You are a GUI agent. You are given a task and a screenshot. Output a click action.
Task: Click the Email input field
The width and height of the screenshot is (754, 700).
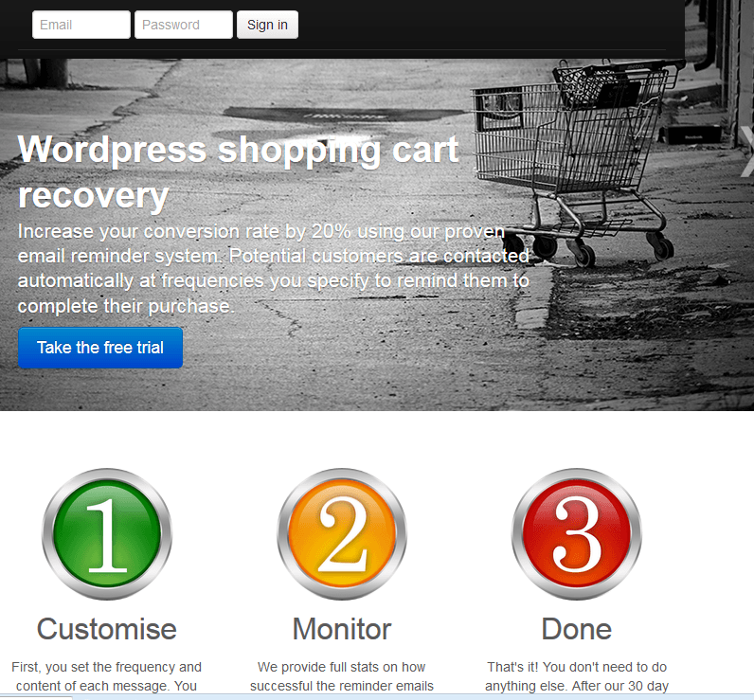81,25
